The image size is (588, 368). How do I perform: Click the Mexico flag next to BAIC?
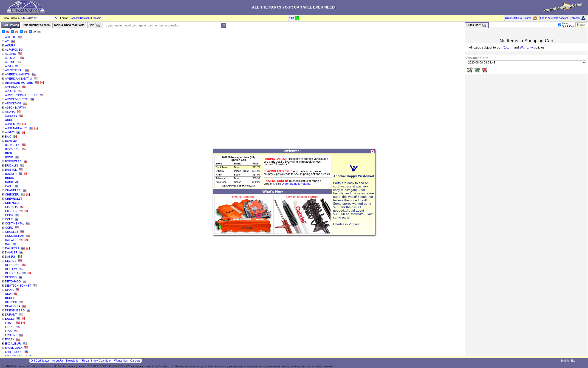[x=15, y=137]
